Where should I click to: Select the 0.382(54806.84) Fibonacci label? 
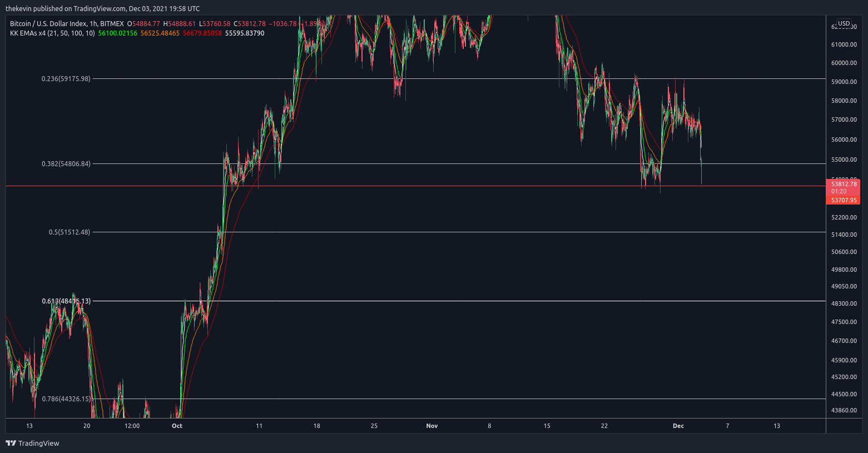[x=66, y=164]
